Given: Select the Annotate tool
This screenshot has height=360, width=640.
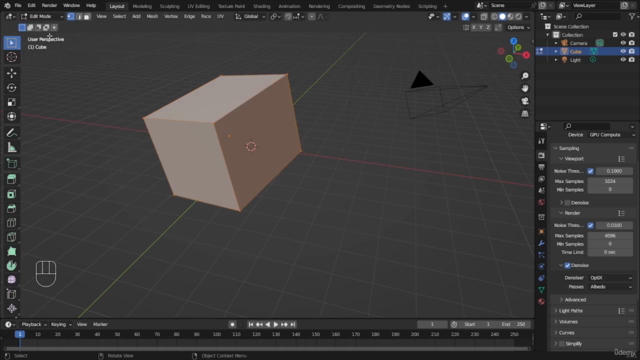Looking at the screenshot, I should [x=11, y=133].
